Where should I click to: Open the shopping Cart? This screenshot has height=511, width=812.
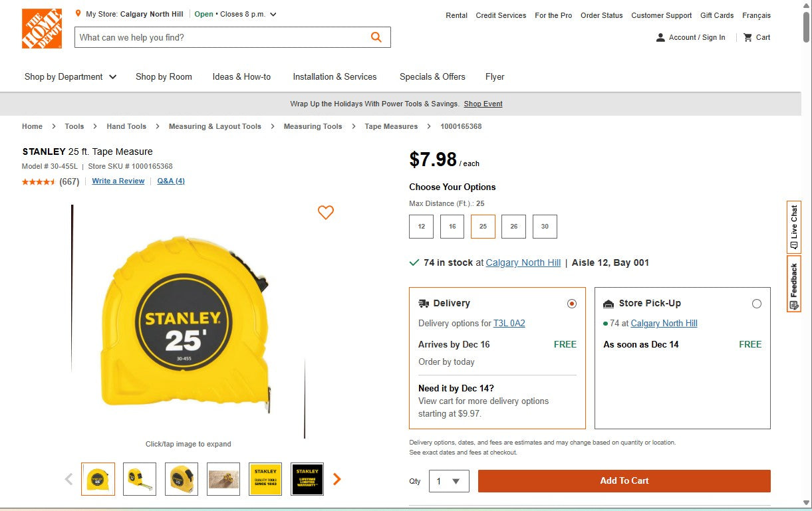[x=756, y=37]
